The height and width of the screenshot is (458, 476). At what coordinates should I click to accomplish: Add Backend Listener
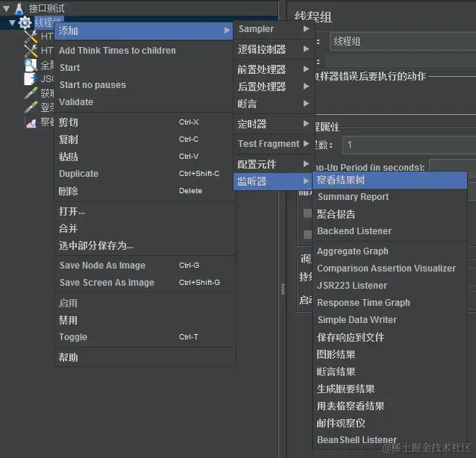coord(389,231)
